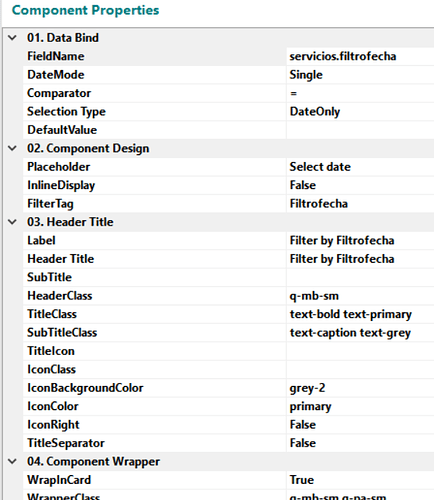
Task: Toggle the IconRight False value
Action: (x=360, y=425)
